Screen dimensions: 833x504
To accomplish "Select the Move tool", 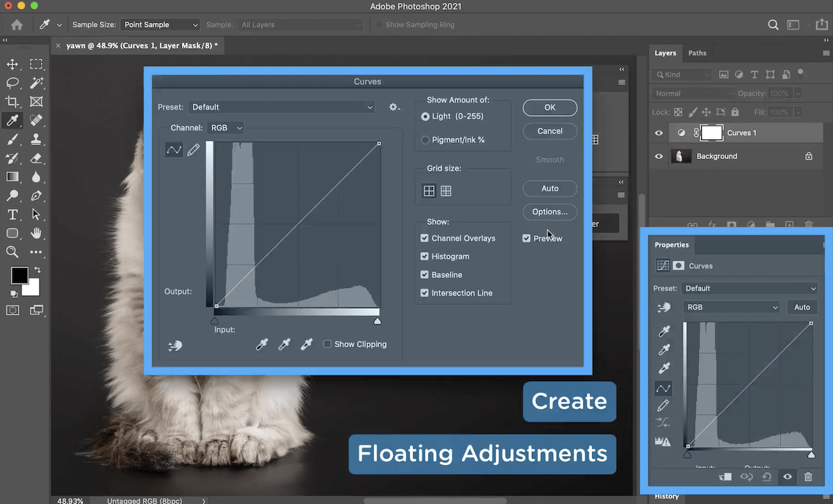I will tap(12, 64).
